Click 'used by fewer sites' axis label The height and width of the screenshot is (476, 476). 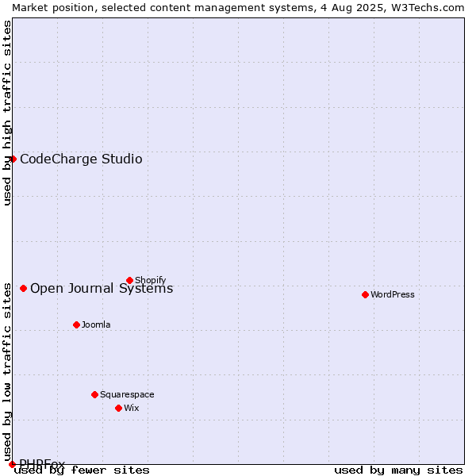click(82, 470)
